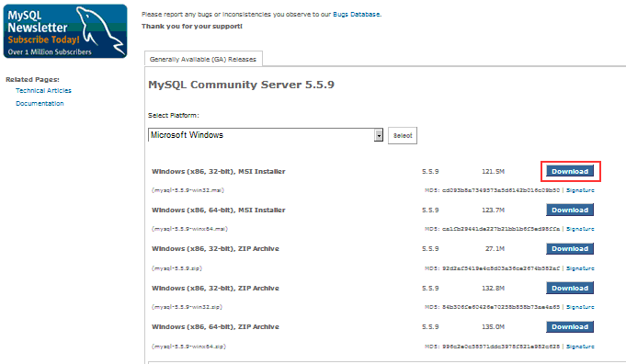
Task: Open Signature link for mysql-5.5.9-win32.zip
Action: tap(580, 307)
